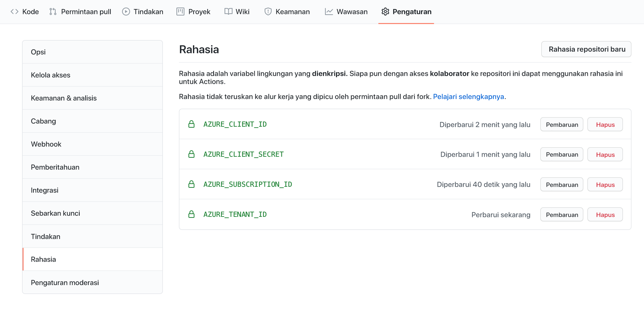Switch to the Permintaan pull tab
This screenshot has width=644, height=309.
86,12
